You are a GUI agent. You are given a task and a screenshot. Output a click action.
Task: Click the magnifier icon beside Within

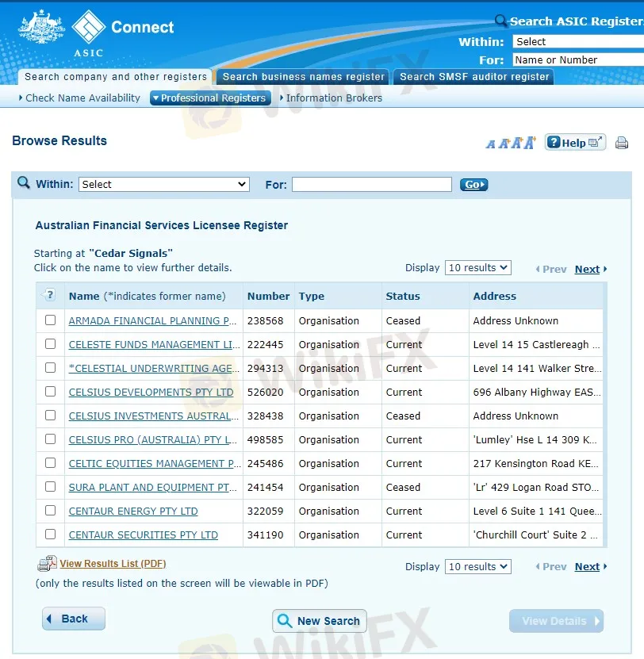pos(24,183)
